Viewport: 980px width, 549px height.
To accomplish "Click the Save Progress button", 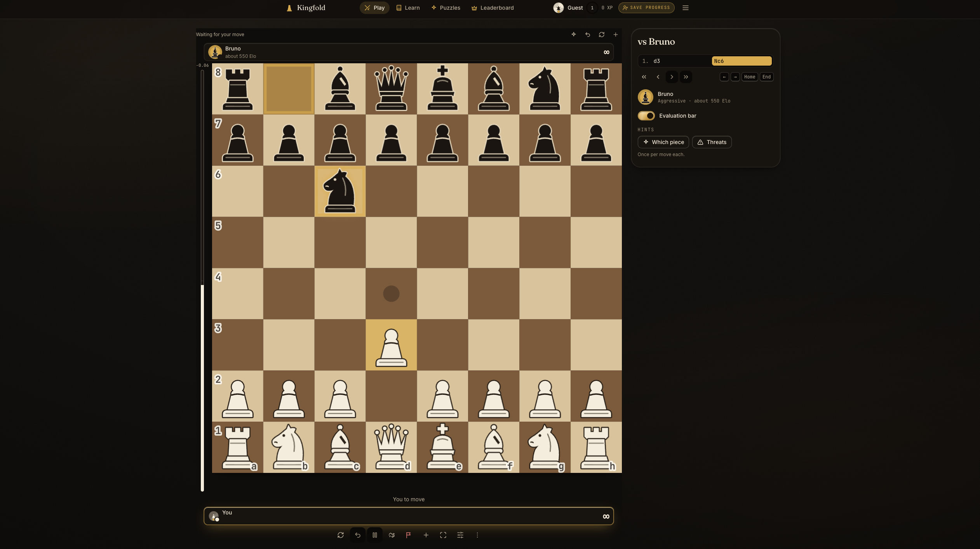I will (x=646, y=8).
